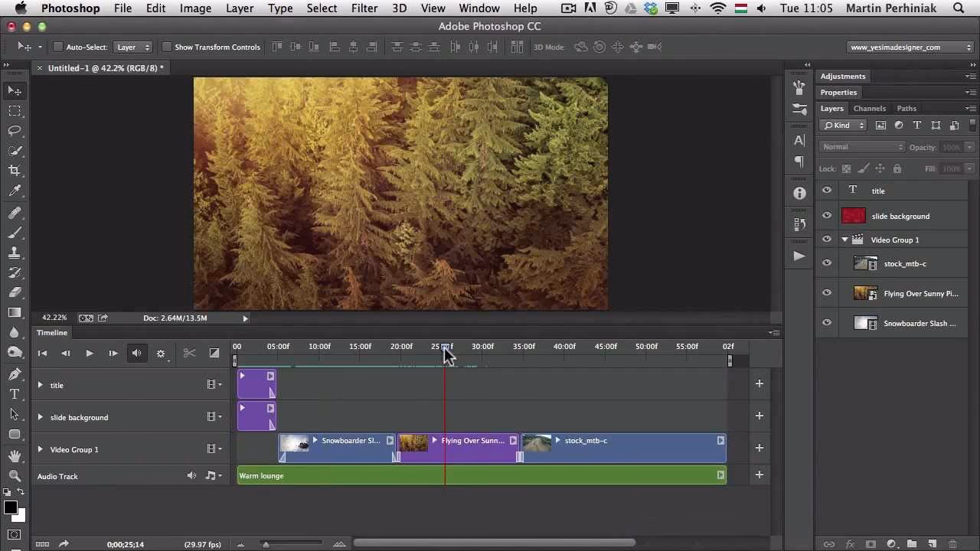Play the timeline video

click(x=89, y=353)
